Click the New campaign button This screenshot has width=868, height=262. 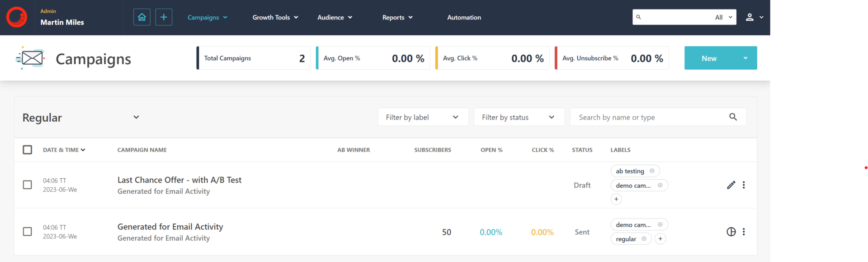pyautogui.click(x=709, y=58)
